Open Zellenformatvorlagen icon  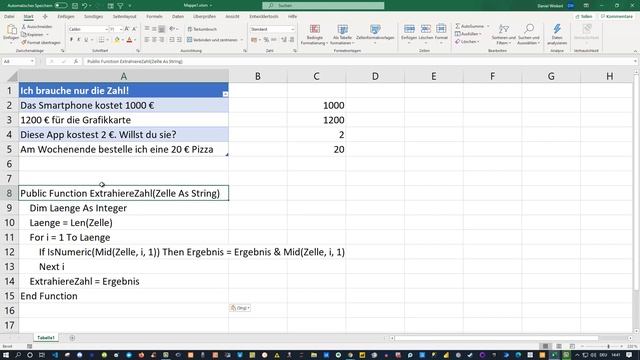click(375, 29)
